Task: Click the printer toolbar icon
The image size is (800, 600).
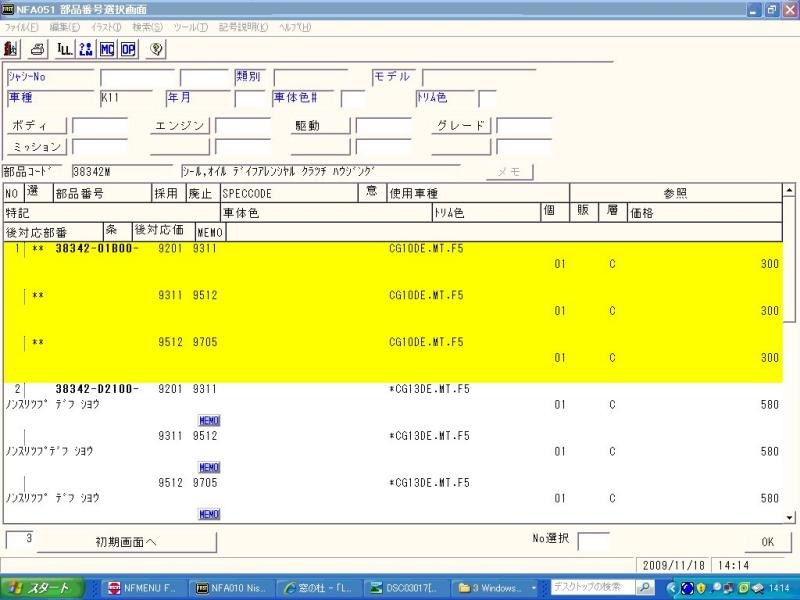Action: 38,49
